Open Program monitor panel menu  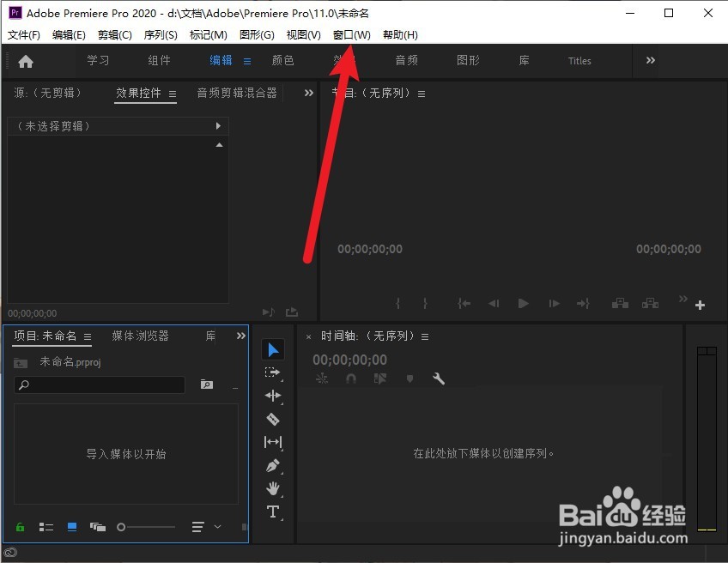click(x=422, y=94)
